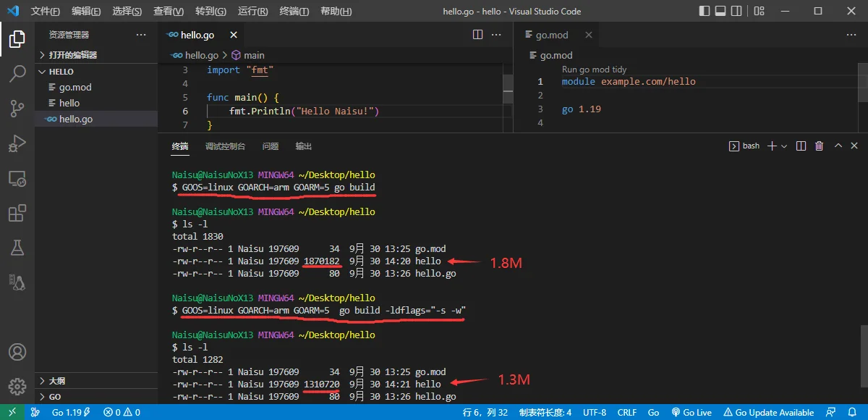Open Source Control view icon
The width and height of the screenshot is (868, 420).
(17, 108)
